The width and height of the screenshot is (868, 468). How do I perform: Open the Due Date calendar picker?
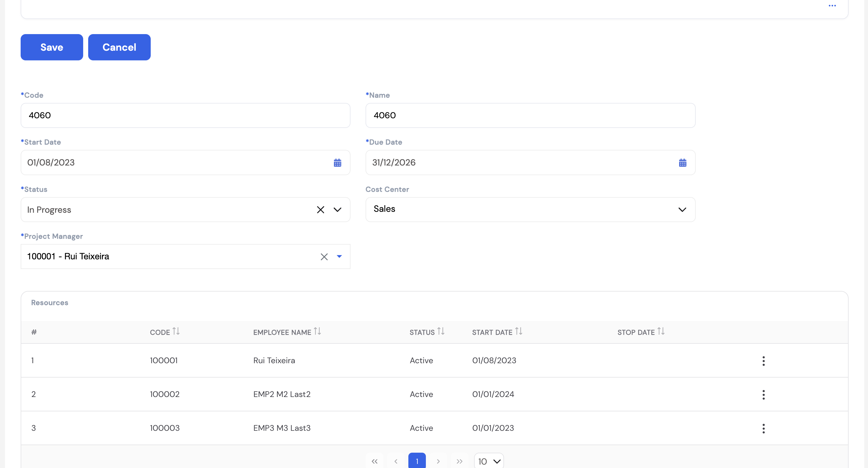point(682,163)
